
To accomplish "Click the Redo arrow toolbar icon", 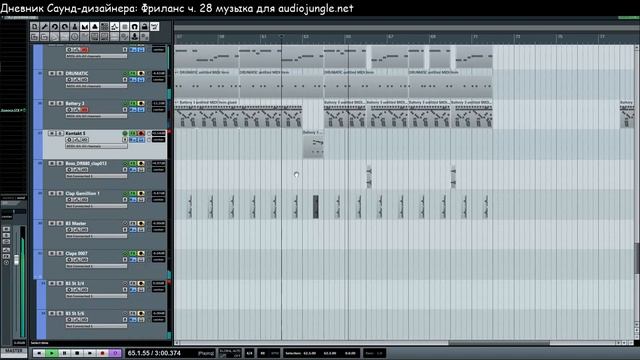I will 64,27.
